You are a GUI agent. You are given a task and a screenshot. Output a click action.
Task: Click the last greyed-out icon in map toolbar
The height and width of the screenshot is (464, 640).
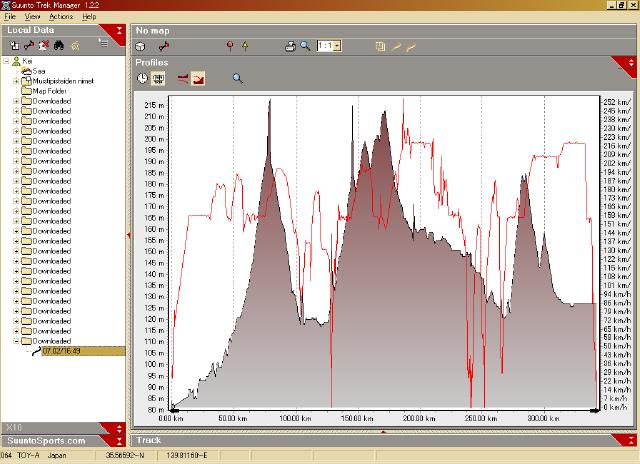[411, 48]
